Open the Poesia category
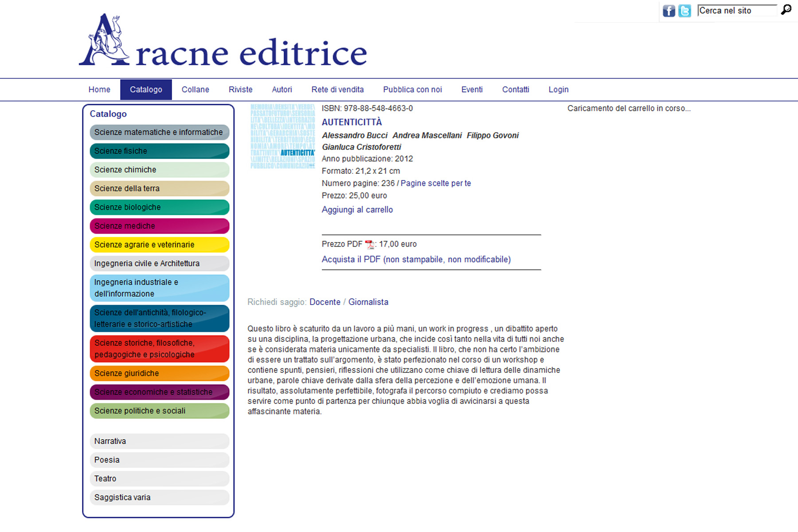The height and width of the screenshot is (532, 798). (160, 460)
